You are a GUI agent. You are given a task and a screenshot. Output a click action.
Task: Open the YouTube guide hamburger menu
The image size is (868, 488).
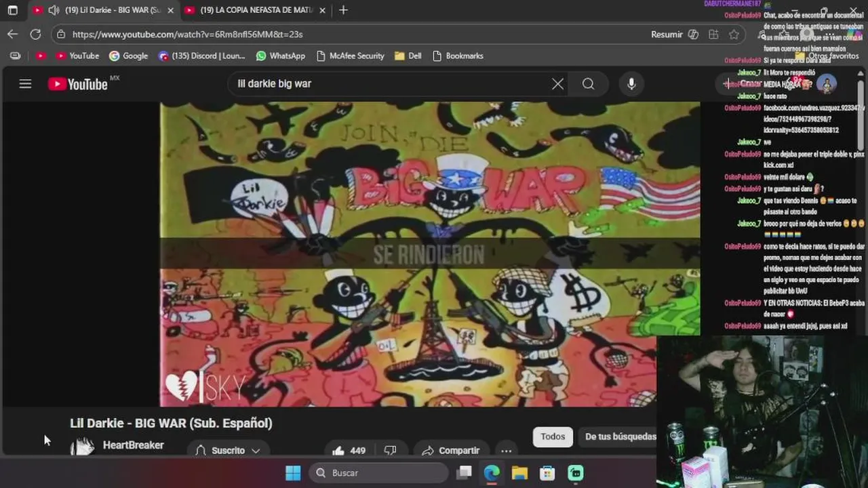tap(25, 84)
